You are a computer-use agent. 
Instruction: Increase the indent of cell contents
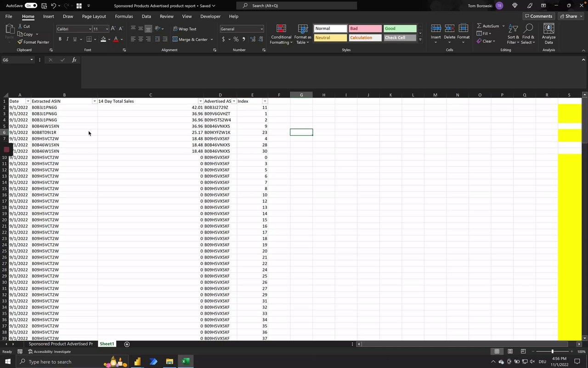[x=165, y=39]
